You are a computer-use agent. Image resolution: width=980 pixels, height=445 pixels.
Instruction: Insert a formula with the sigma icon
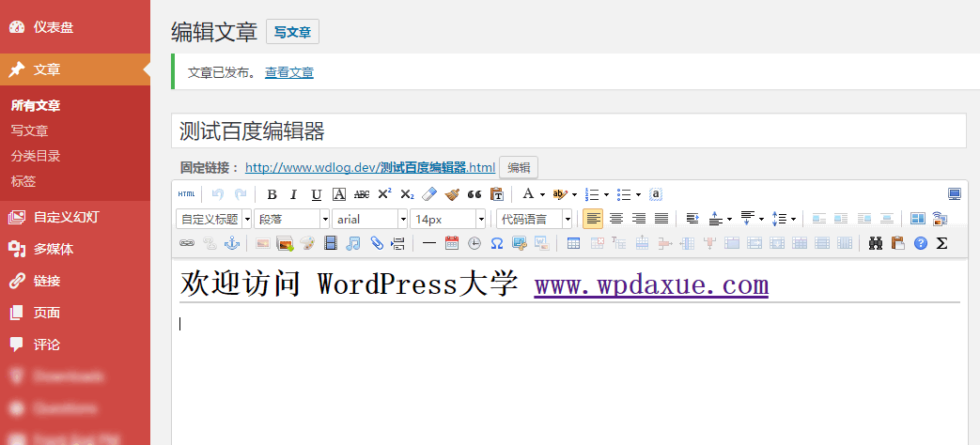[941, 243]
